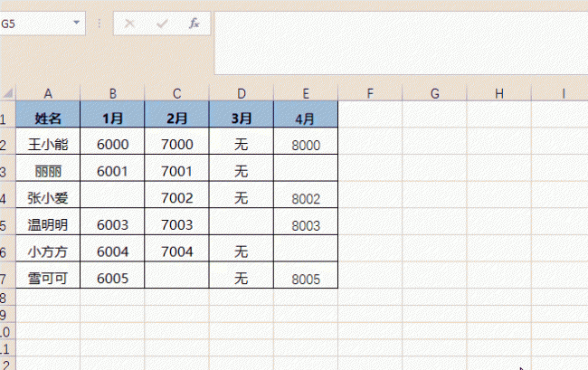The image size is (588, 370).
Task: Click the formula bar options dots
Action: [100, 24]
